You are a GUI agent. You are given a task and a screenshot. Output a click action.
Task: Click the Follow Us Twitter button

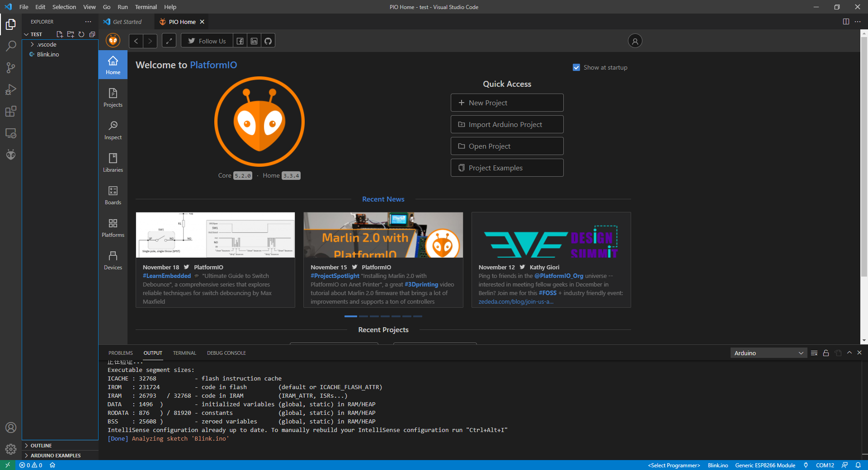pyautogui.click(x=207, y=41)
